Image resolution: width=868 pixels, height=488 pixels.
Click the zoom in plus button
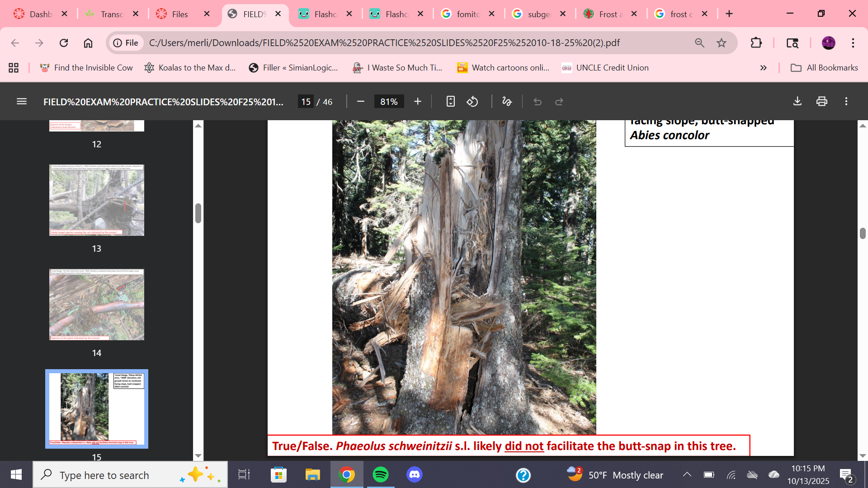(x=418, y=102)
